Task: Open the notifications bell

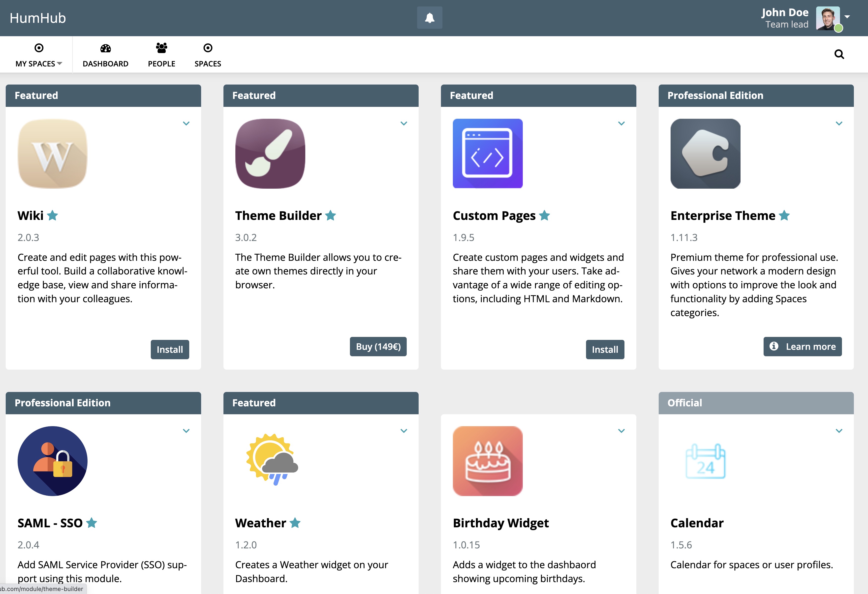Action: coord(430,17)
